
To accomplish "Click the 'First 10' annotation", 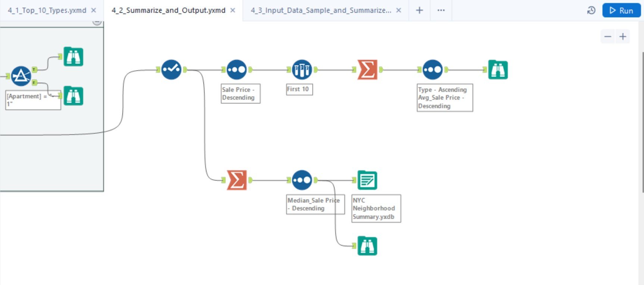I will [299, 89].
